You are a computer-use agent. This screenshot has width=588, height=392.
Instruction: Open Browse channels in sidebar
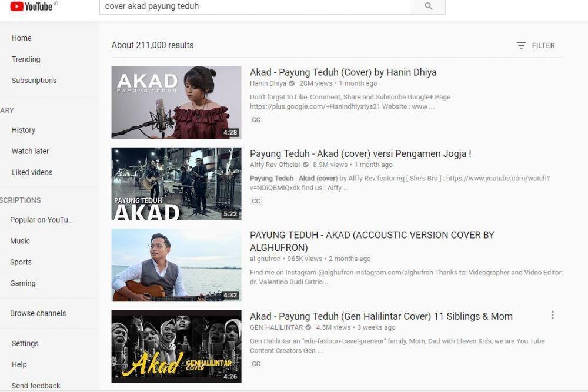click(x=38, y=313)
